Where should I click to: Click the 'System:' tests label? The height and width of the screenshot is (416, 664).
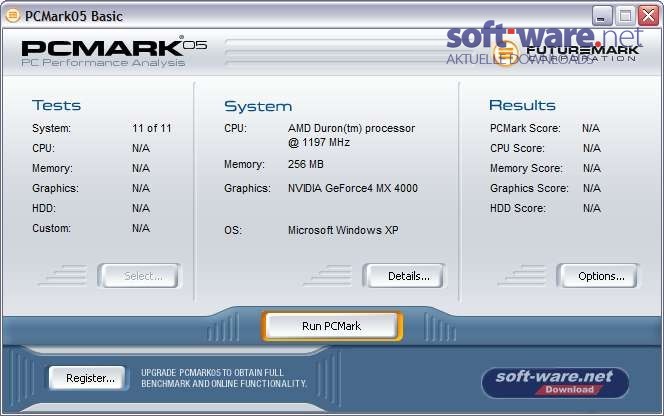coord(52,128)
